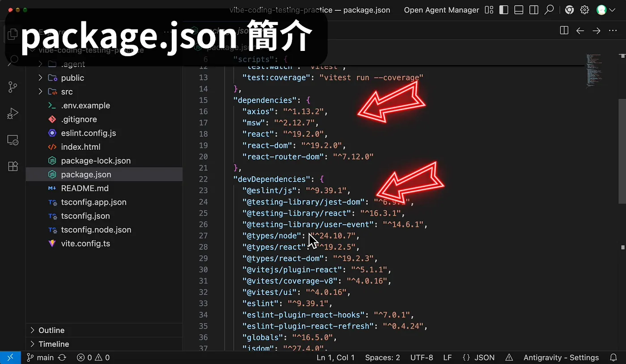
Task: Go back with the left arrow icon
Action: (580, 30)
